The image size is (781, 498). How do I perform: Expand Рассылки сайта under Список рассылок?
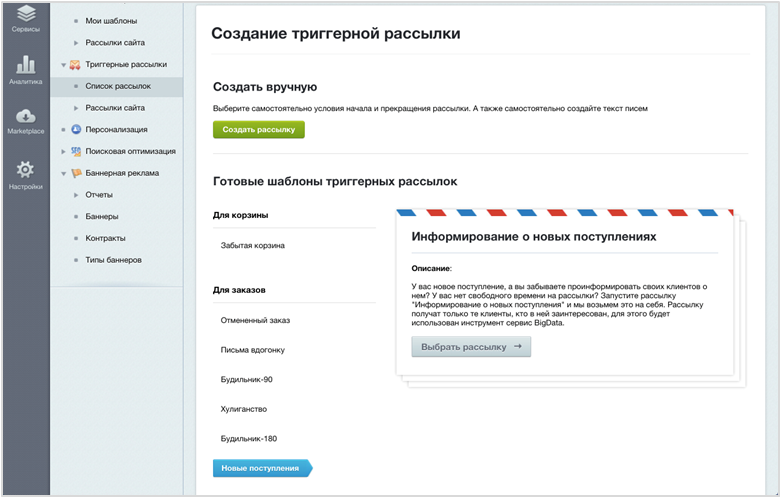(x=76, y=108)
